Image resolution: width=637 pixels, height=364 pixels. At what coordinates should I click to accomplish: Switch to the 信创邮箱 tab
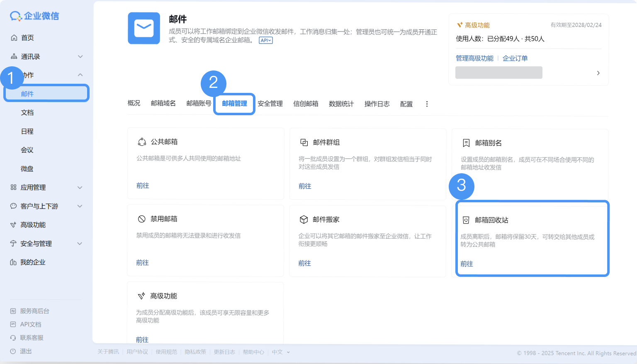tap(306, 104)
